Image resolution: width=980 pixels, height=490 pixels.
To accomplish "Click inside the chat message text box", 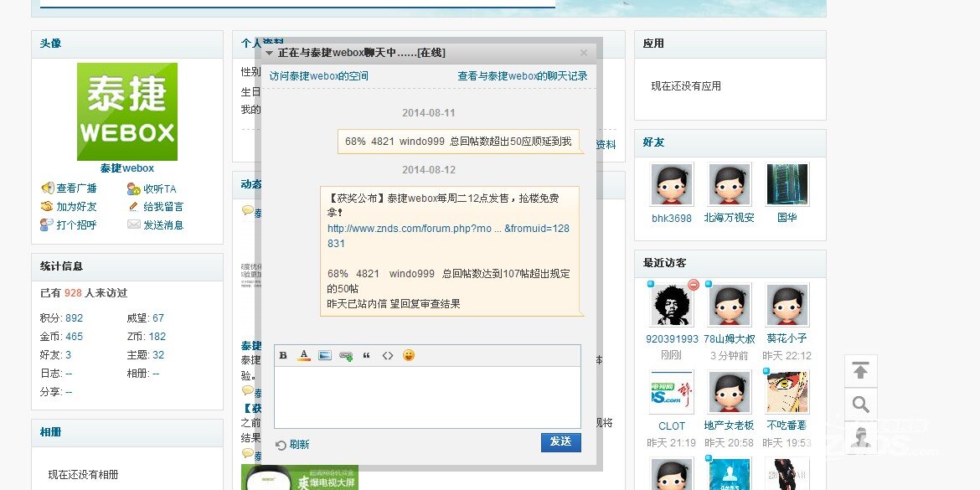I will pyautogui.click(x=427, y=398).
